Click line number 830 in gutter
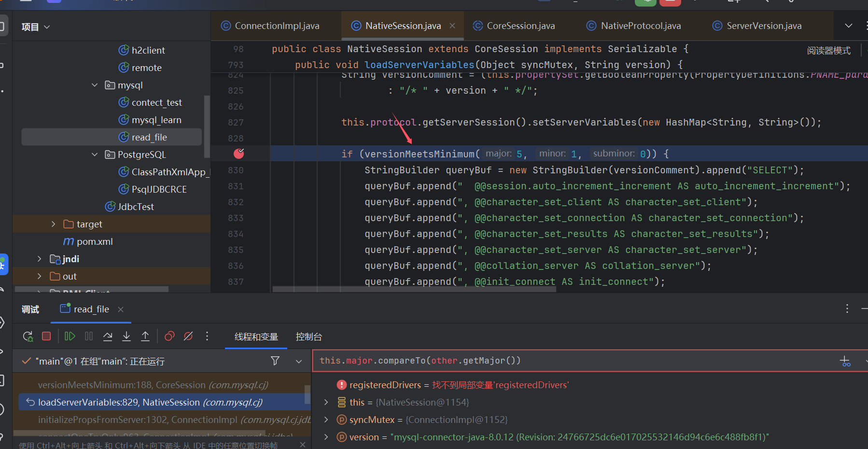 coord(236,170)
